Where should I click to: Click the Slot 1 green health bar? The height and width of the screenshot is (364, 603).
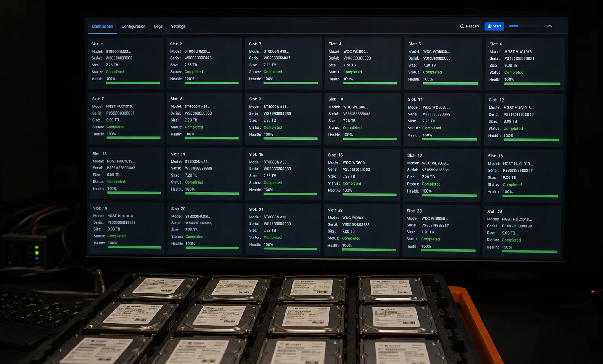133,83
